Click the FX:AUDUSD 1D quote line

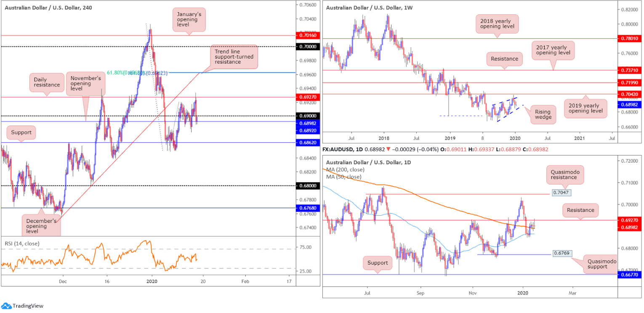pos(435,150)
